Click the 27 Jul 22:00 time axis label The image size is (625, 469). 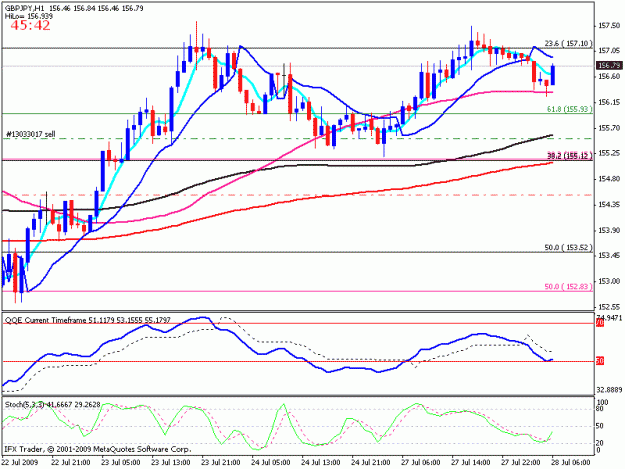(521, 462)
